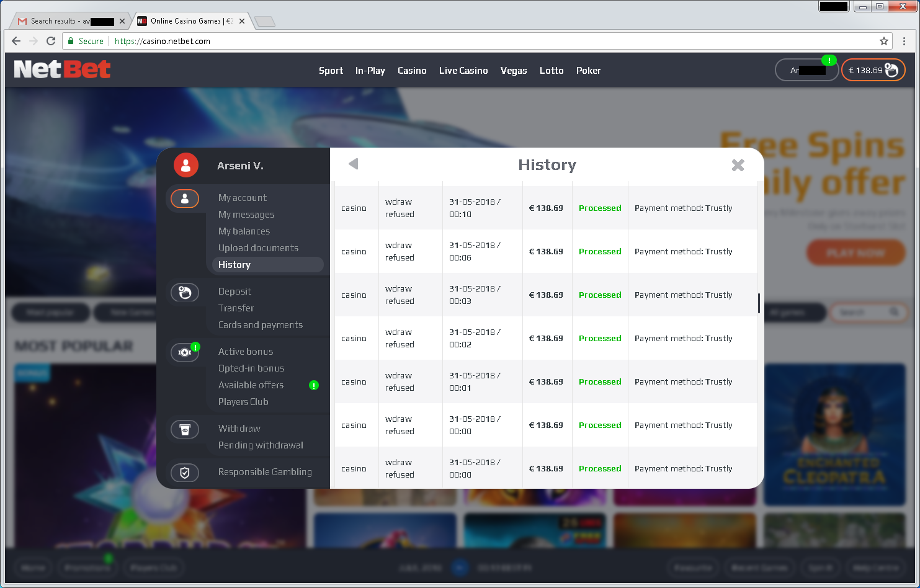
Task: Open Cards and payments
Action: pos(261,325)
